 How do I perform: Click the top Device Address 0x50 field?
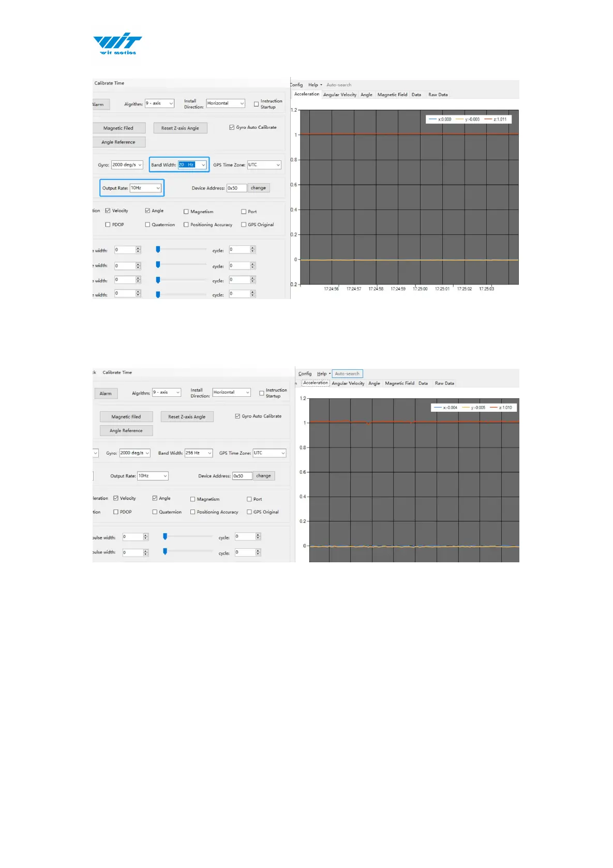[236, 188]
